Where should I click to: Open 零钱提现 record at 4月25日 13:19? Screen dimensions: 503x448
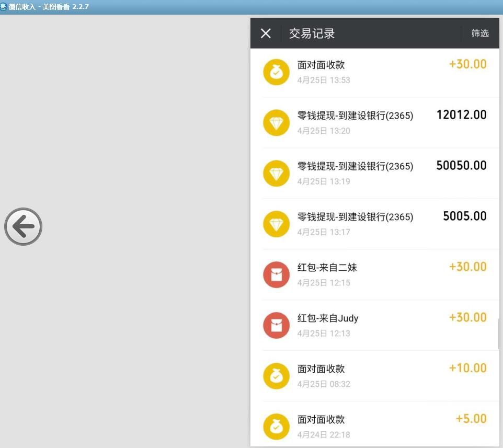coord(375,173)
